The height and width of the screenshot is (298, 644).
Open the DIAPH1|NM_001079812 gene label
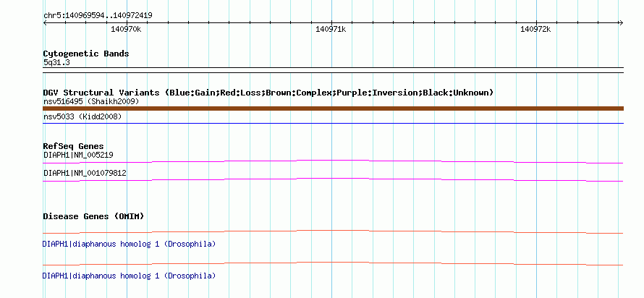point(85,173)
